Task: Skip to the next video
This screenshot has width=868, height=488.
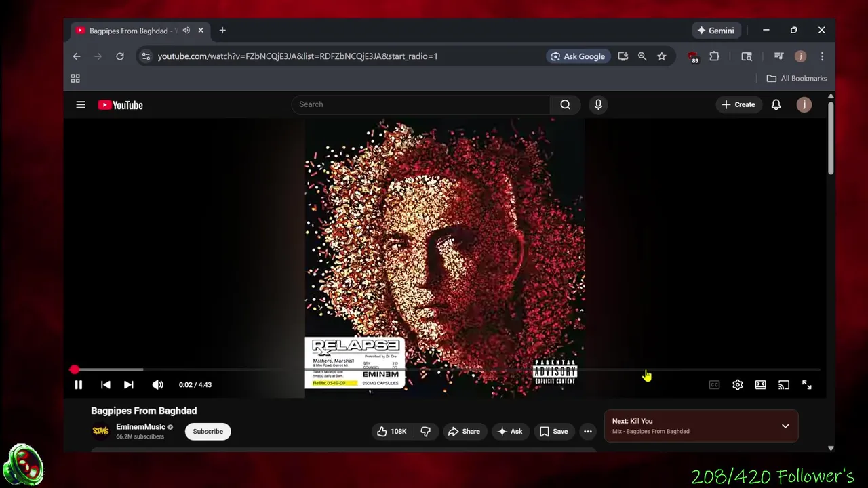Action: tap(128, 385)
